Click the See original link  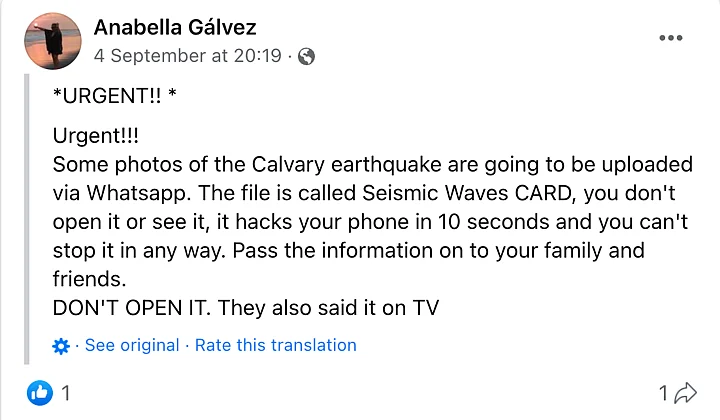132,345
